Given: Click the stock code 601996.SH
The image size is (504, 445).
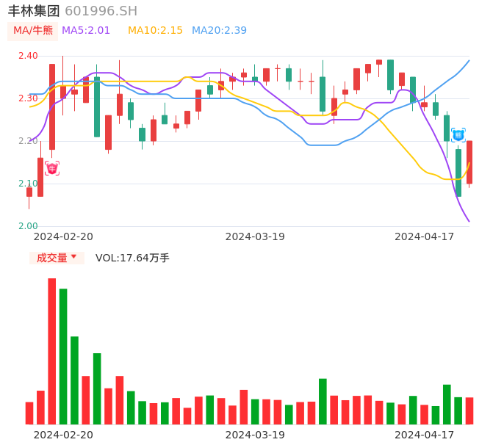Looking at the screenshot, I should [101, 11].
